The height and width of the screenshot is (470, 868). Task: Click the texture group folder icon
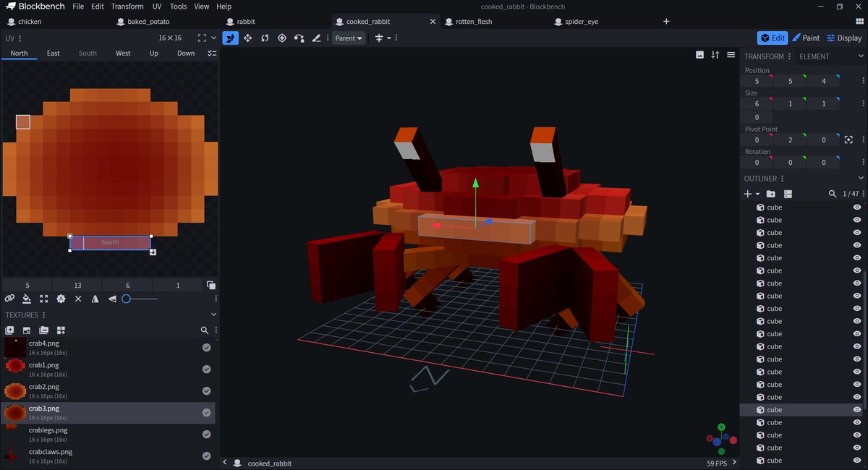44,330
